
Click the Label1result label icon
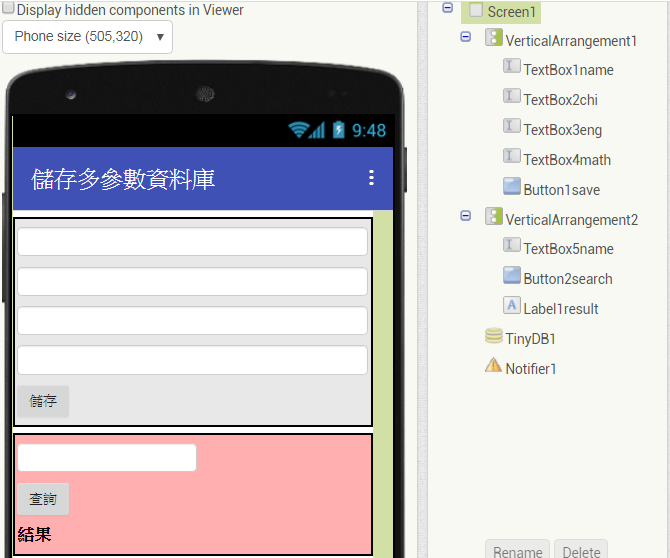point(511,305)
